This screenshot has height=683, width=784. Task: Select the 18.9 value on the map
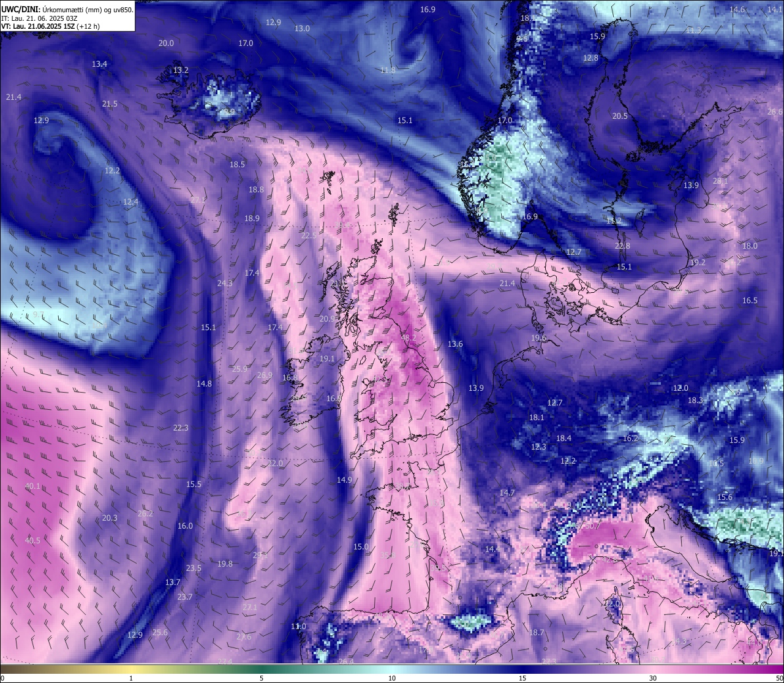point(252,218)
